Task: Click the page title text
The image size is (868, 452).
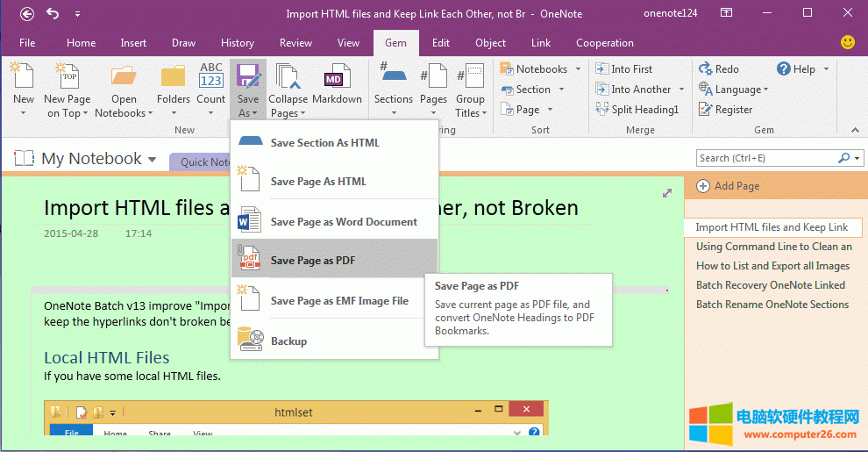Action: click(x=311, y=208)
